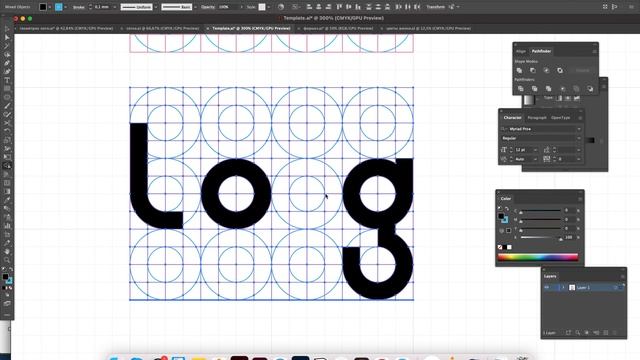Open Layers panel menu

(622, 276)
